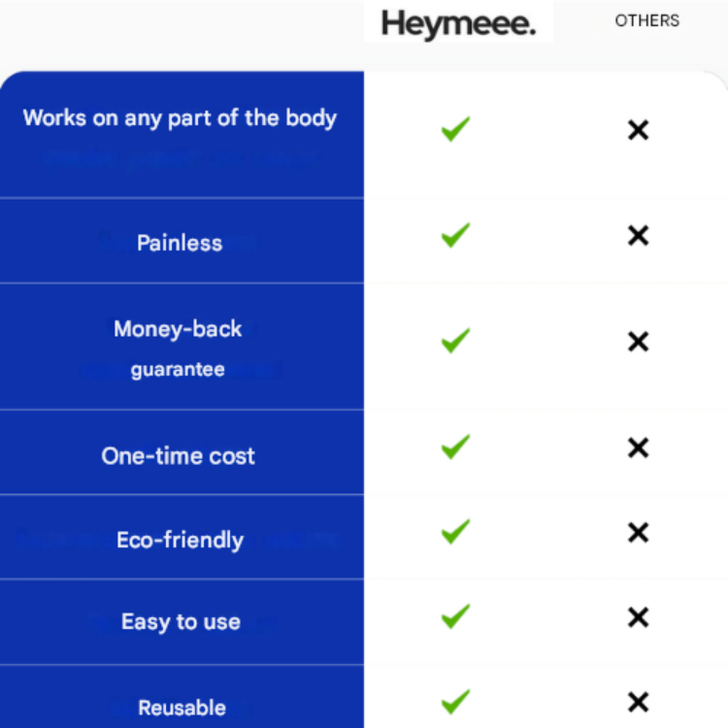Click the black X for Reusable row
This screenshot has width=728, height=728.
click(x=638, y=703)
